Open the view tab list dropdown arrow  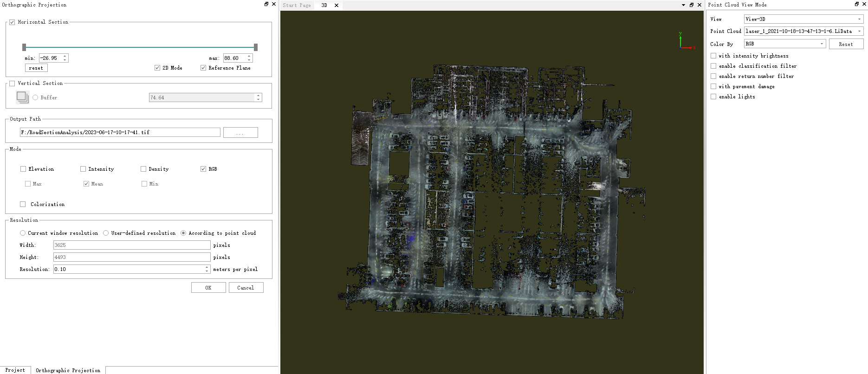coord(683,5)
